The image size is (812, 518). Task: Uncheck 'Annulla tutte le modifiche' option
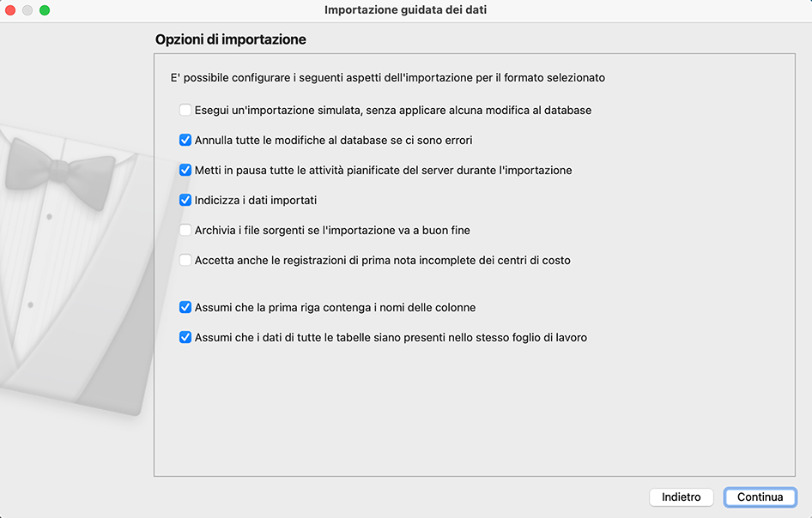[185, 140]
